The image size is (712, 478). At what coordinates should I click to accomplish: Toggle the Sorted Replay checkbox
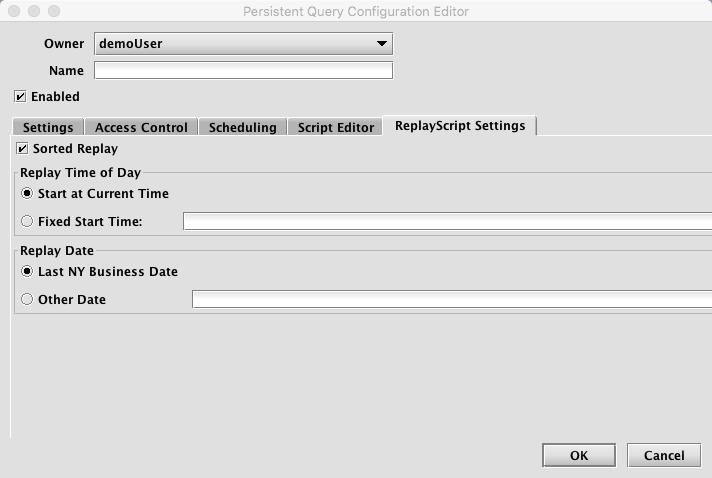click(22, 148)
